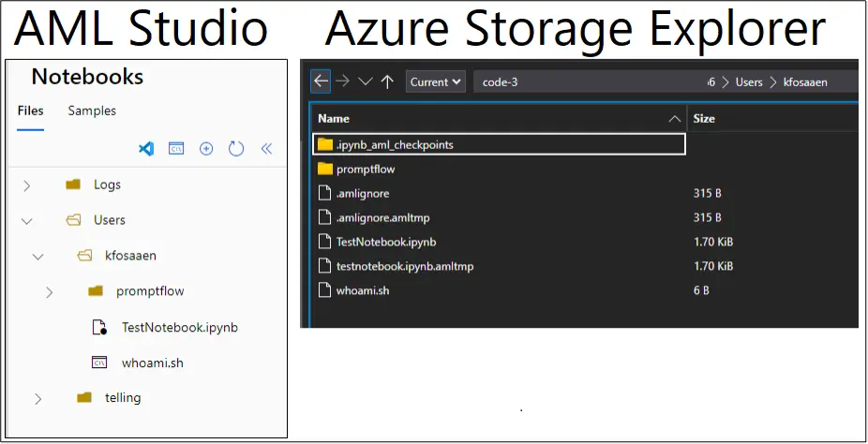Sort by the Name column header
The image size is (868, 444).
(x=334, y=119)
